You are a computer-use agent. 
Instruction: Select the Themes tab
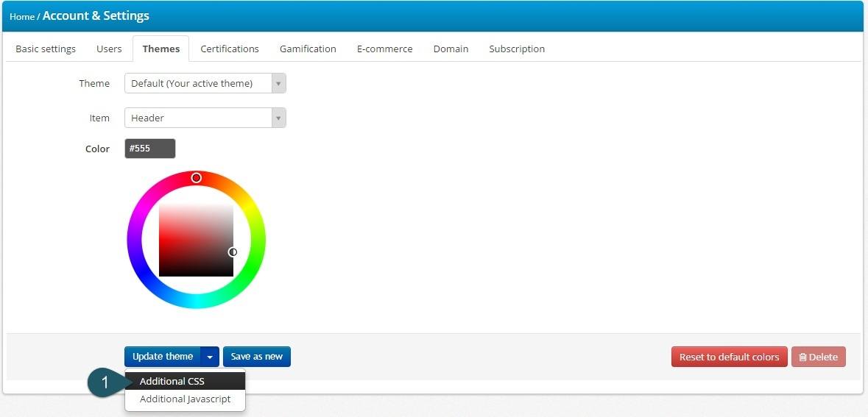pyautogui.click(x=161, y=49)
